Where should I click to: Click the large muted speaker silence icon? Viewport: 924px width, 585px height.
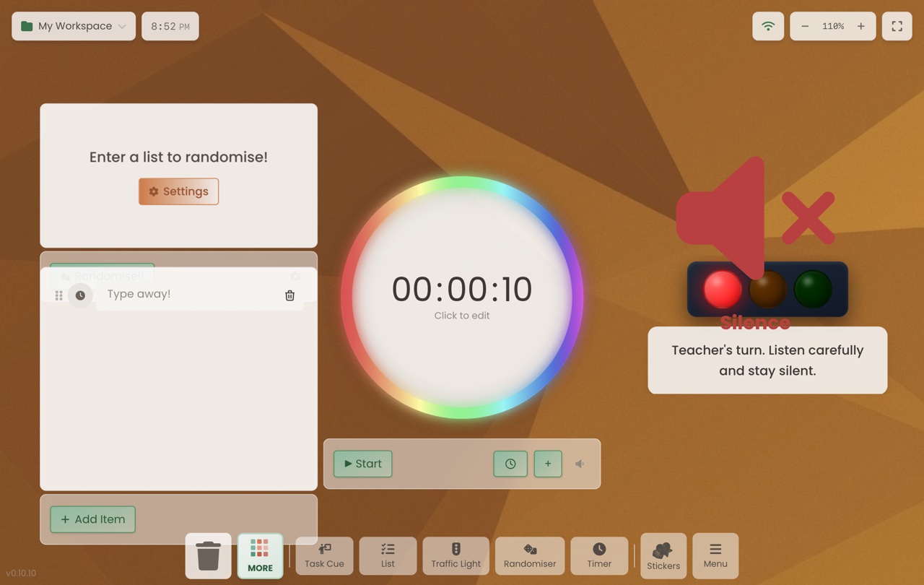[x=755, y=218]
